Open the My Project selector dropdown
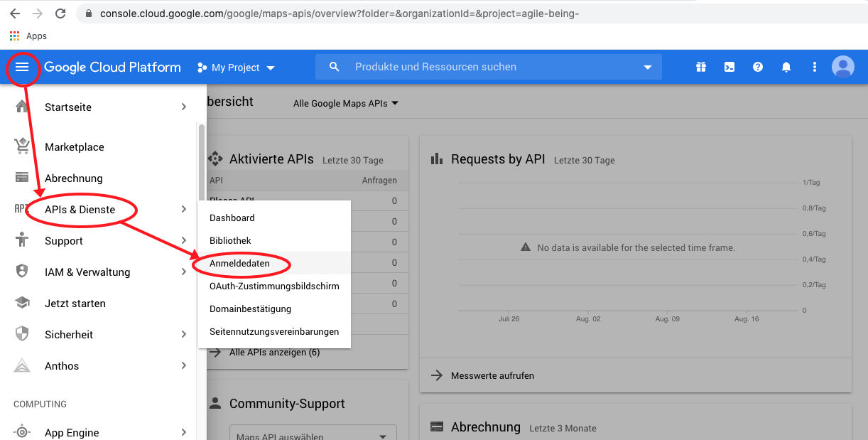Viewport: 868px width, 440px height. click(235, 68)
